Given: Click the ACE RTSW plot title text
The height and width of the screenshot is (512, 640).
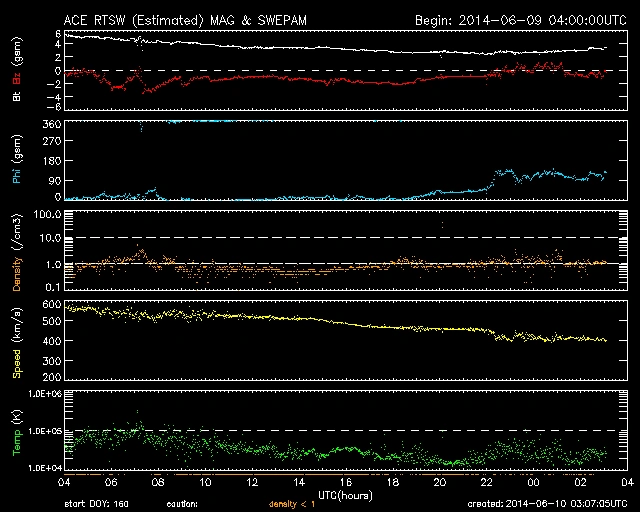Looking at the screenshot, I should (186, 19).
